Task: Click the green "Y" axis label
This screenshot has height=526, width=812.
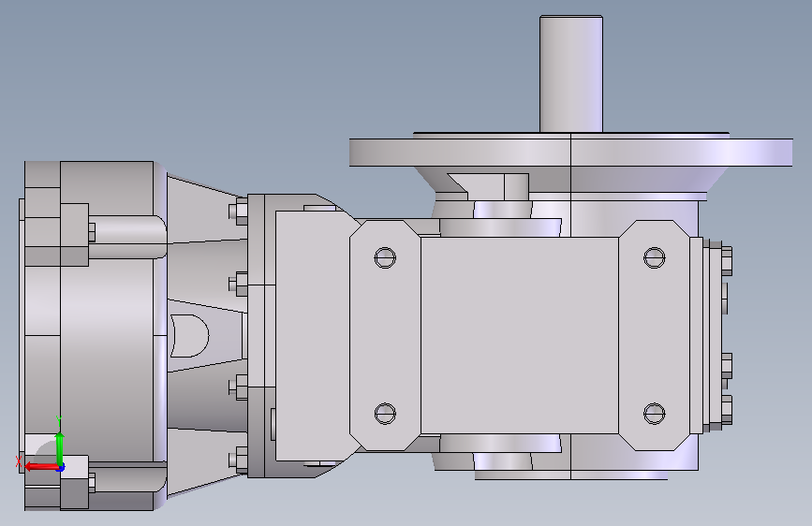Action: coord(59,420)
